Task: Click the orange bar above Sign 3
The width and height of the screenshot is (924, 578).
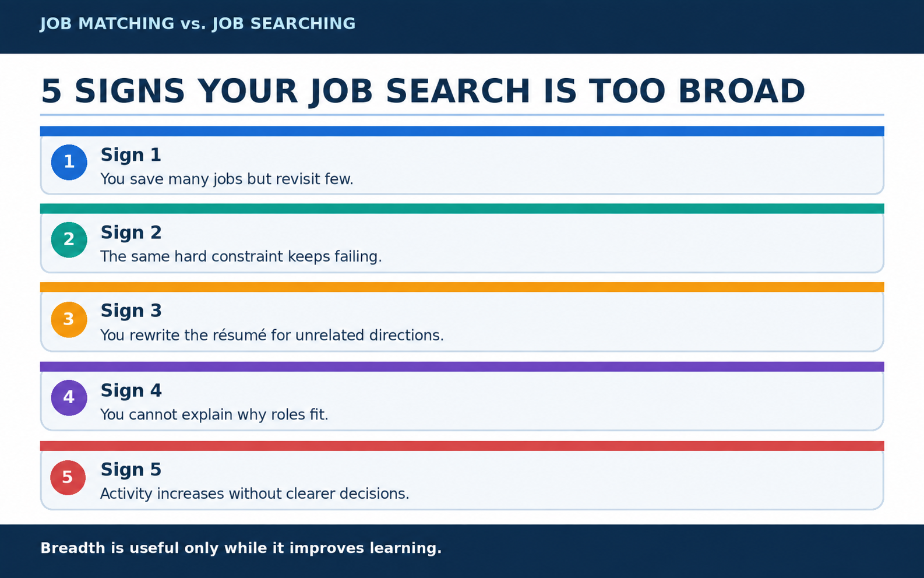Action: point(462,287)
